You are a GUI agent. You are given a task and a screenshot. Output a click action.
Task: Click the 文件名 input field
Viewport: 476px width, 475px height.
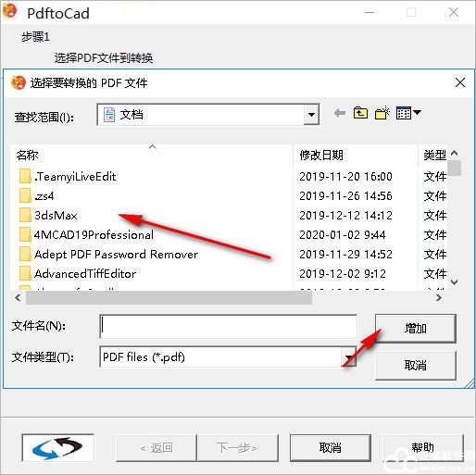click(229, 326)
